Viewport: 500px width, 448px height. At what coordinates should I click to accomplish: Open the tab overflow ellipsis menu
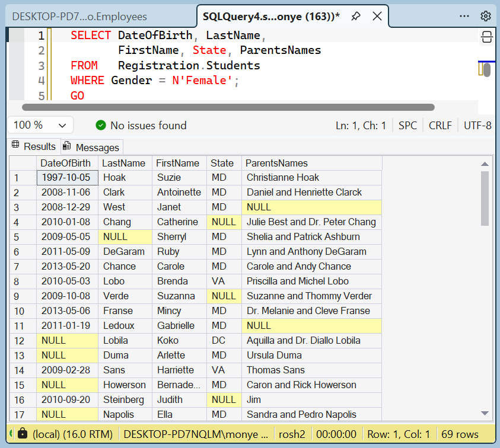click(x=464, y=16)
